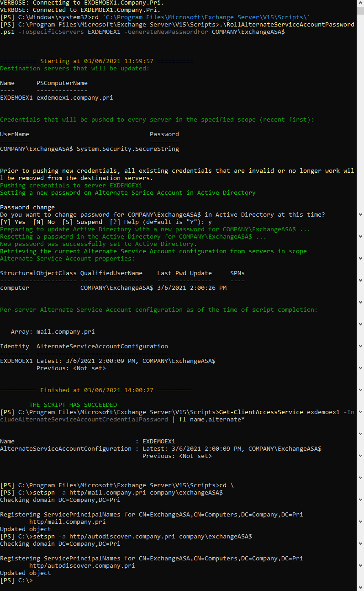
Task: Click the '[Y] Yes' option in password prompt
Action: [13, 222]
